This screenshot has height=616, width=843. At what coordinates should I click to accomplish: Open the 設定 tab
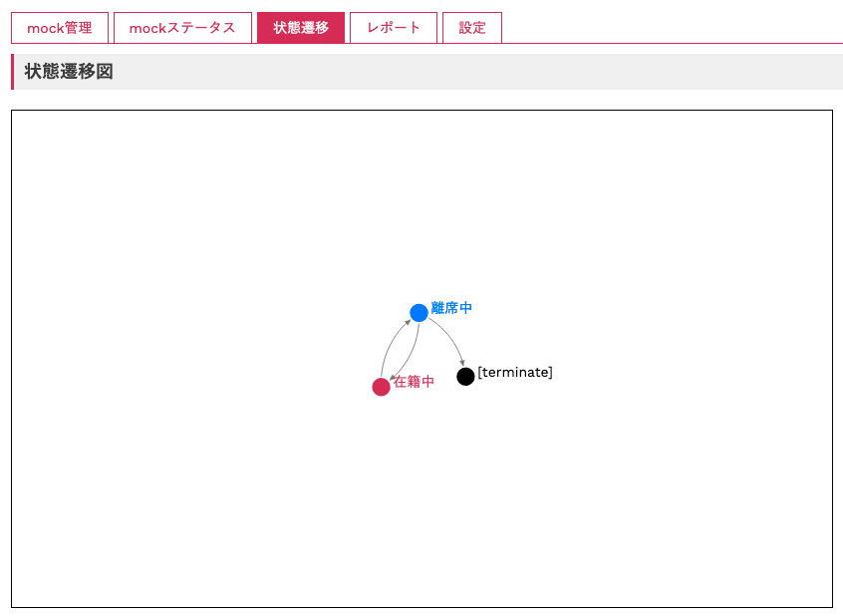471,27
